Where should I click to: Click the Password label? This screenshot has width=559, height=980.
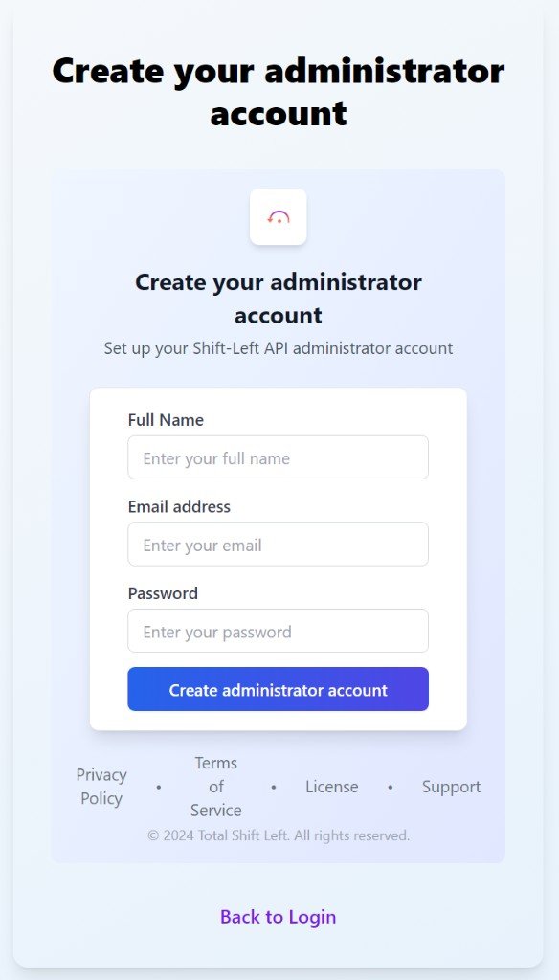163,593
